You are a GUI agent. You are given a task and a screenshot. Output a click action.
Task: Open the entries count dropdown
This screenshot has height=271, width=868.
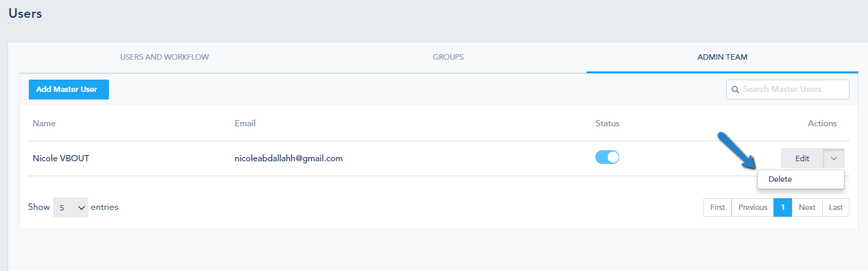71,207
